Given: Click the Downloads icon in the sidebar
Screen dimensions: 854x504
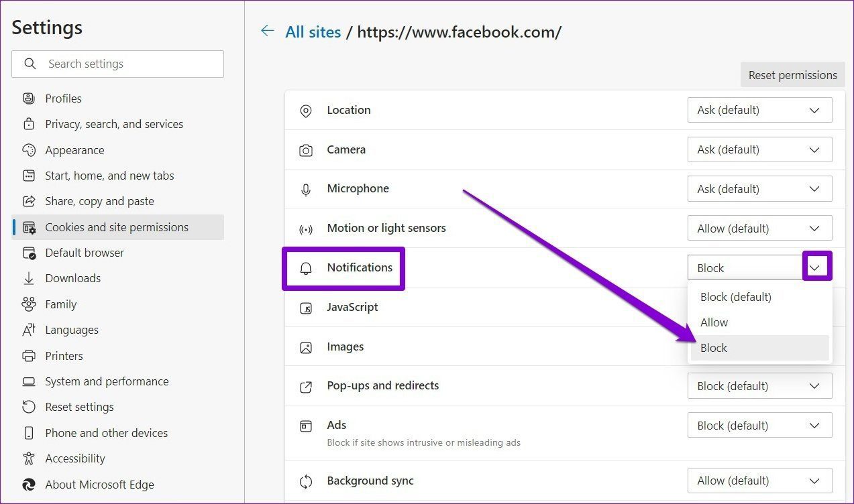Looking at the screenshot, I should (x=28, y=278).
